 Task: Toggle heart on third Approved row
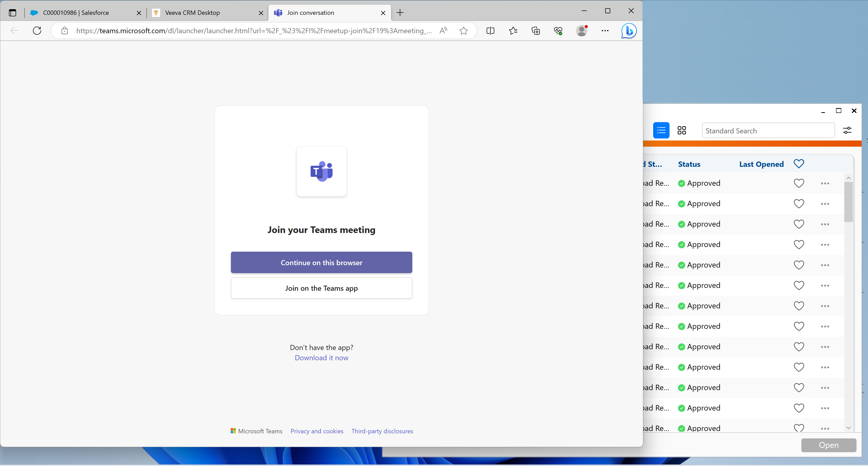(799, 224)
